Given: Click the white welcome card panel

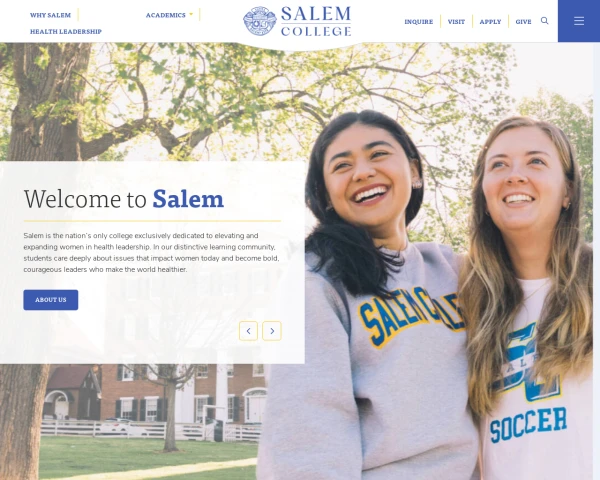Looking at the screenshot, I should [x=152, y=263].
